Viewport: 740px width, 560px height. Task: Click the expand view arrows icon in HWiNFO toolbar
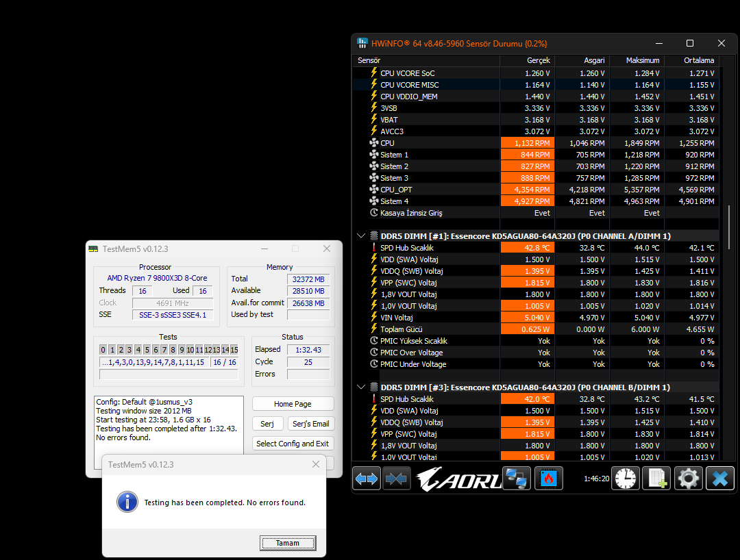tap(367, 479)
